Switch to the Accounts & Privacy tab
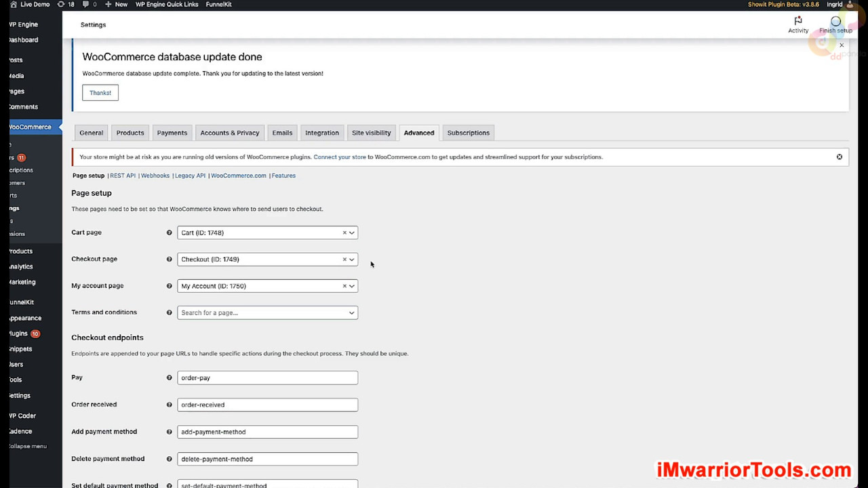This screenshot has width=868, height=488. [x=230, y=133]
